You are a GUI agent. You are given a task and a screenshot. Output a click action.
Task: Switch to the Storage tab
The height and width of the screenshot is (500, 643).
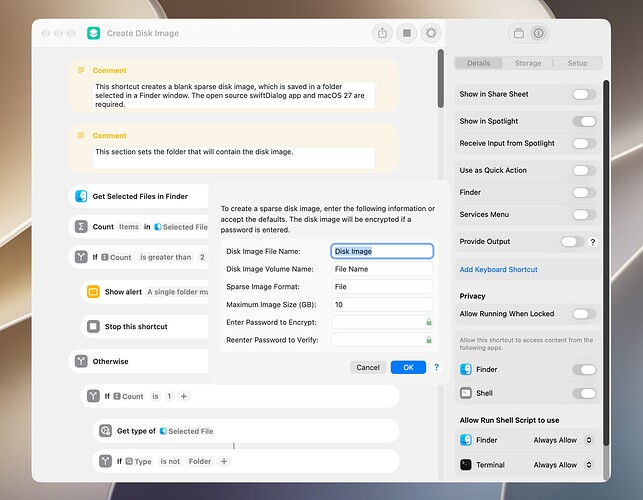pos(528,63)
